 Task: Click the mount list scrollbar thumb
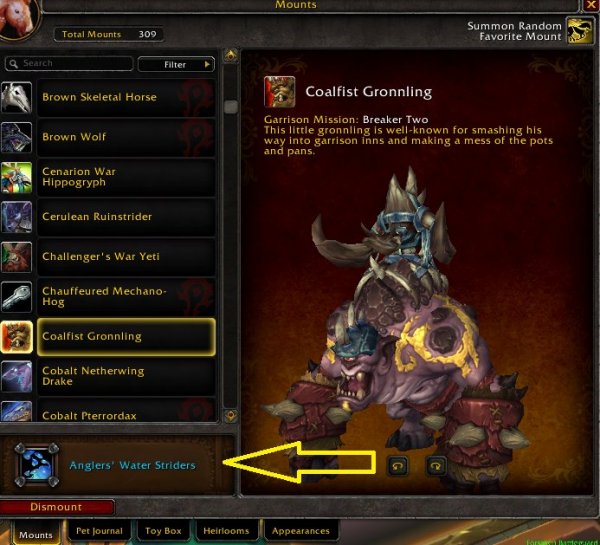click(x=231, y=107)
